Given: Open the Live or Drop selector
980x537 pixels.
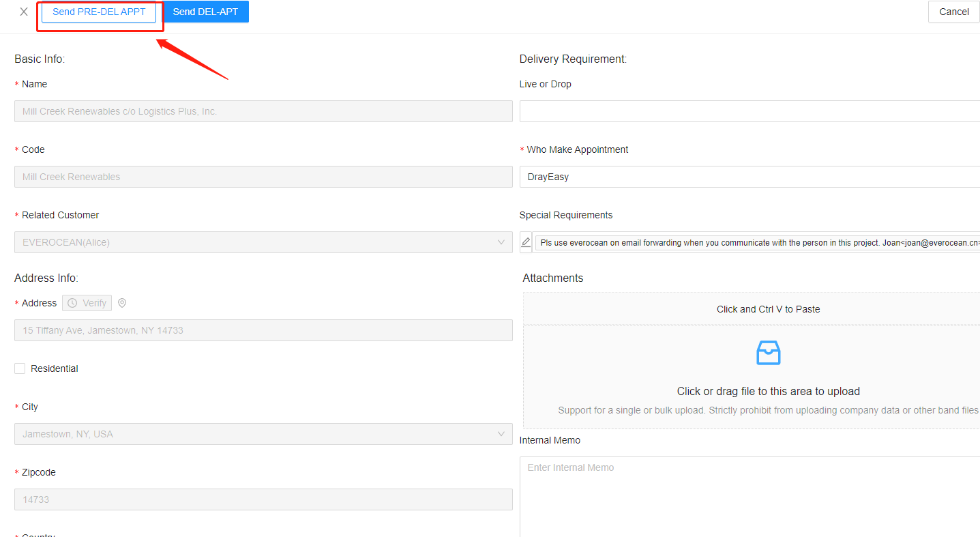Looking at the screenshot, I should click(749, 111).
